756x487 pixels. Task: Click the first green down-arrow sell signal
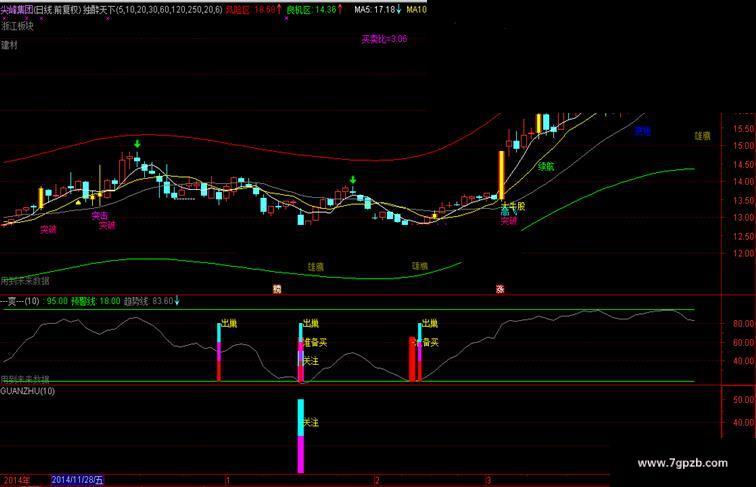[137, 144]
